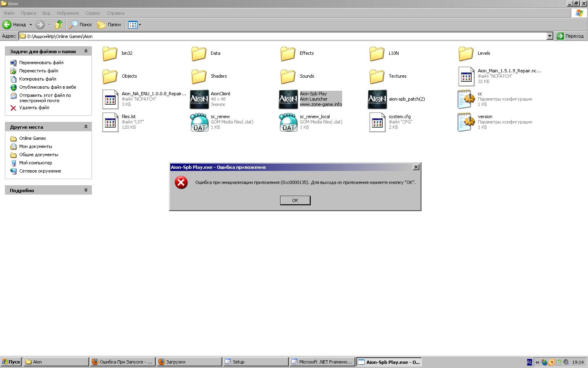Collapse the Другие места panel
The height and width of the screenshot is (368, 588).
[86, 127]
